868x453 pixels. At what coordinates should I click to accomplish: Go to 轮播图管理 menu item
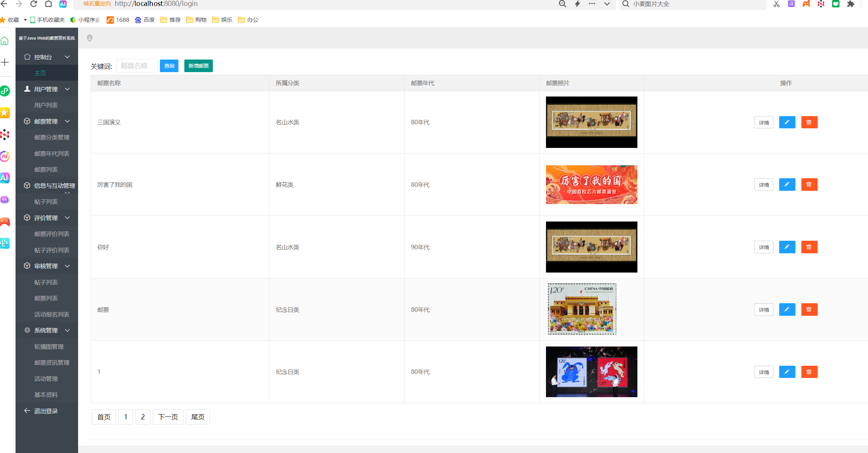[49, 346]
